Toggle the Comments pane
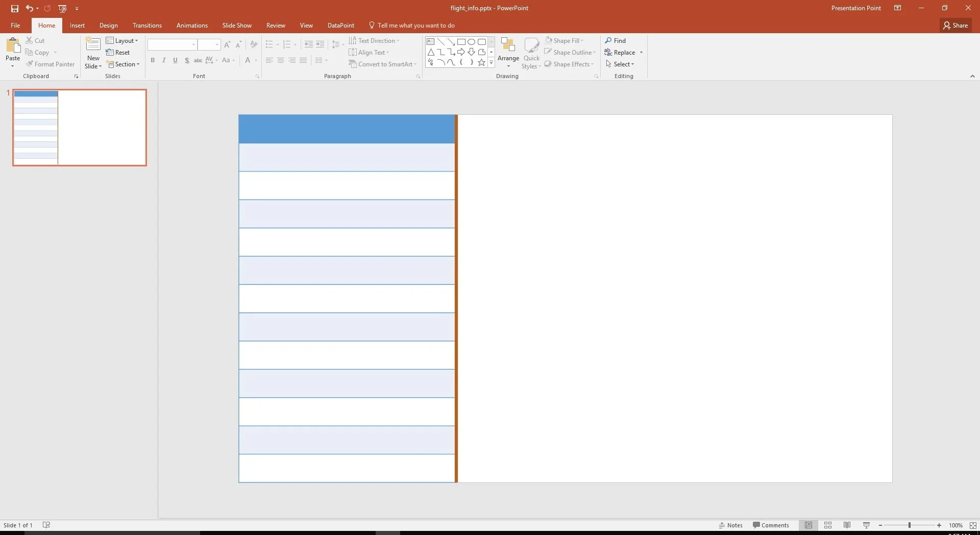 pos(771,525)
